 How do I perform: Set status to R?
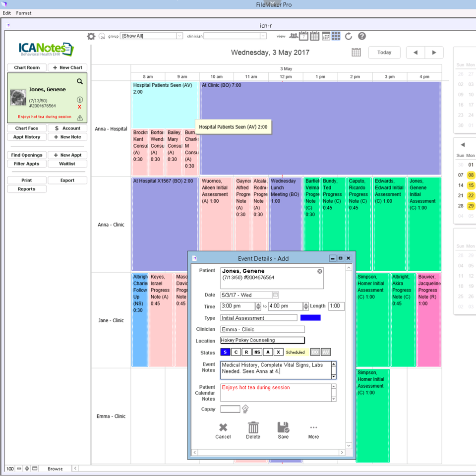[x=246, y=352]
